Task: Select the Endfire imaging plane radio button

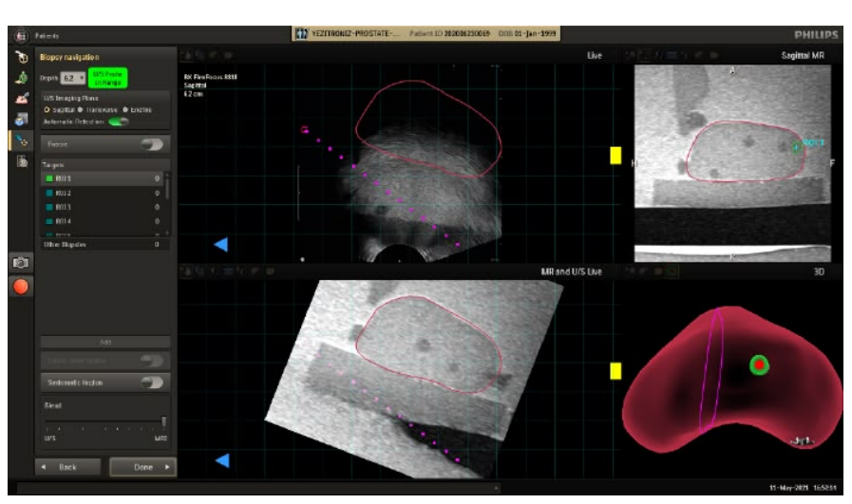Action: coord(125,110)
